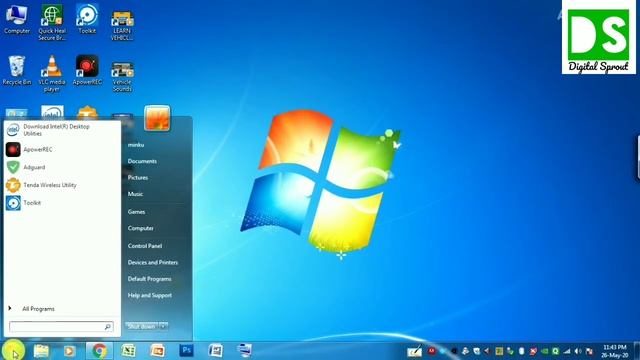Click the magnifier icon in search box

pyautogui.click(x=108, y=327)
